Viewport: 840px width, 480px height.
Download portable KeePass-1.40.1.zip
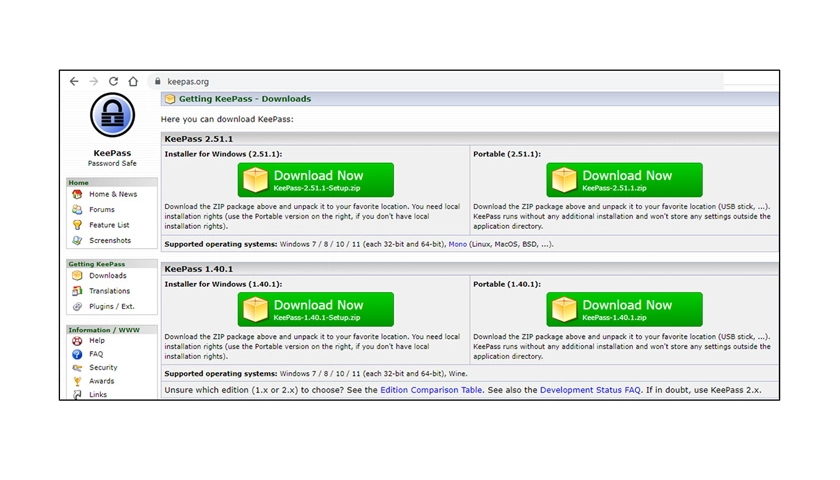point(624,310)
